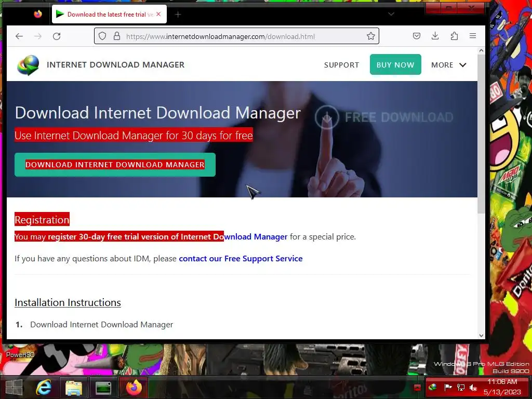Click the register 30-day free trial version link
Screen dimensions: 532x399
coord(168,237)
